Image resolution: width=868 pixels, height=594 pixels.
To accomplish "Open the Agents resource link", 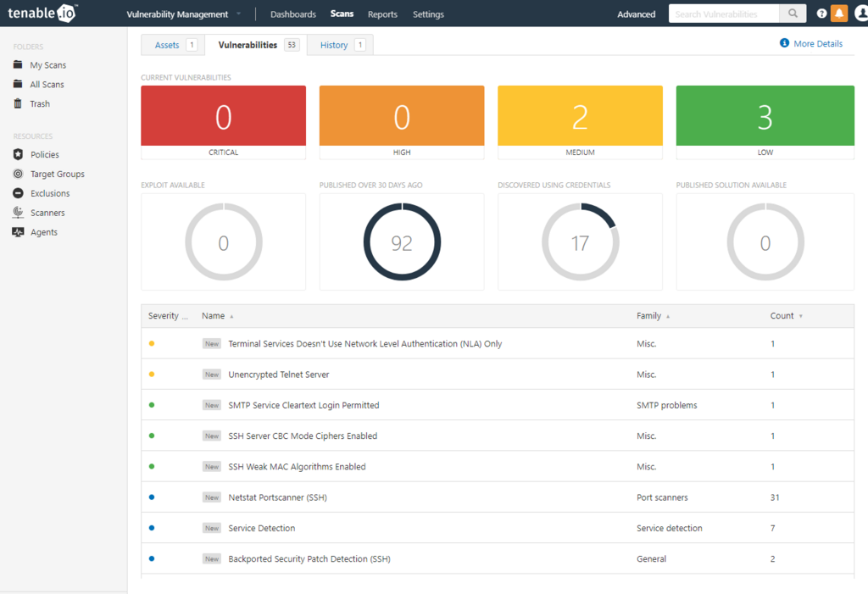I will [44, 232].
